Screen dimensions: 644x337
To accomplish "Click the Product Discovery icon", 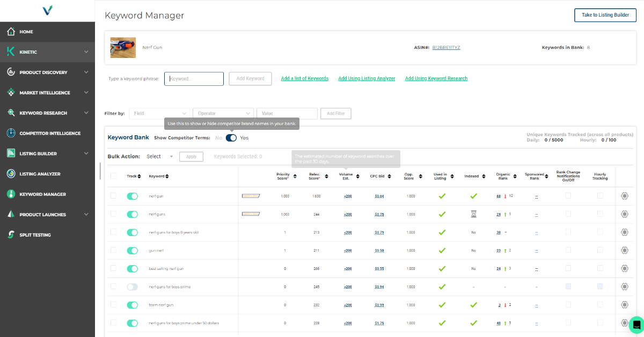I will coord(11,72).
